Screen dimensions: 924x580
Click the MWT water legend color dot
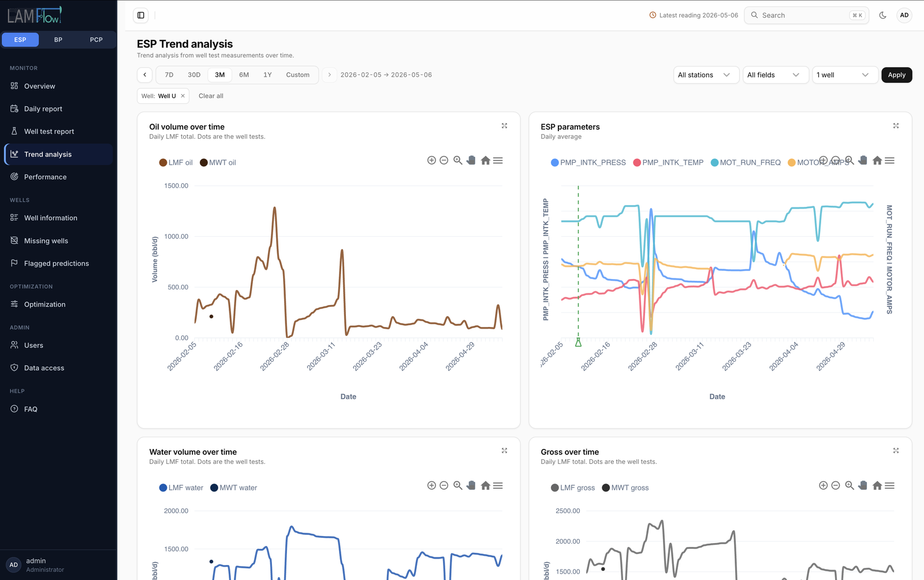click(x=214, y=488)
